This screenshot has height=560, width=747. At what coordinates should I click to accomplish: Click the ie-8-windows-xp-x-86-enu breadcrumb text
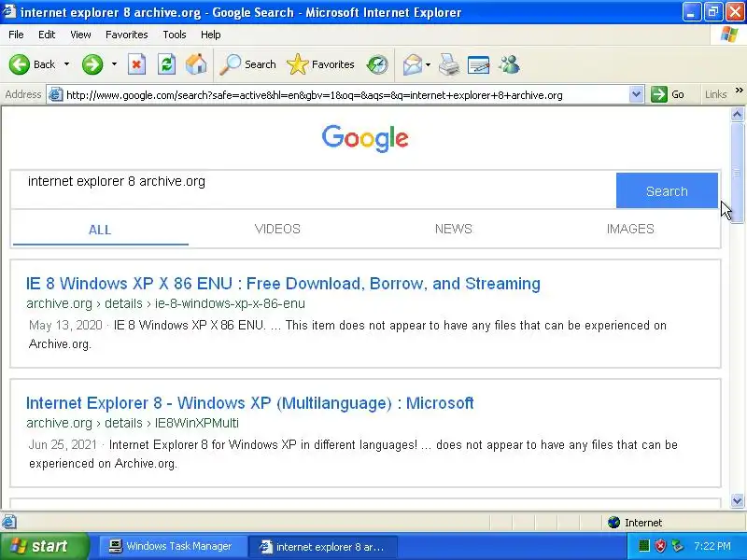click(230, 304)
